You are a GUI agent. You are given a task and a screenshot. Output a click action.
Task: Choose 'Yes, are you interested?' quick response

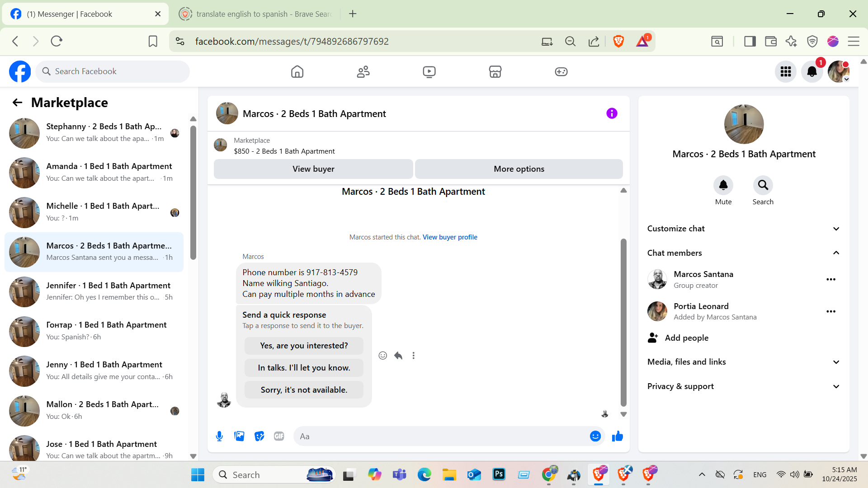coord(304,346)
